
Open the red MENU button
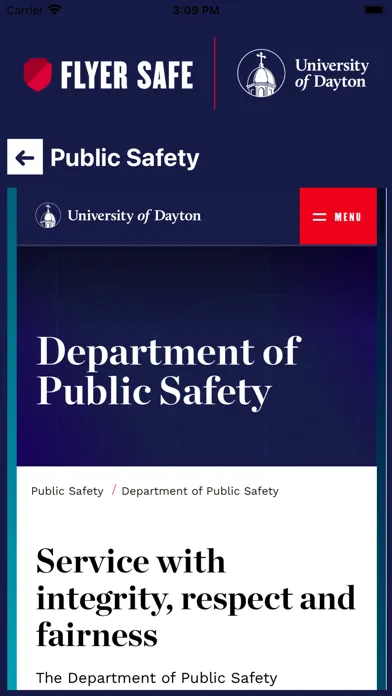pos(338,216)
